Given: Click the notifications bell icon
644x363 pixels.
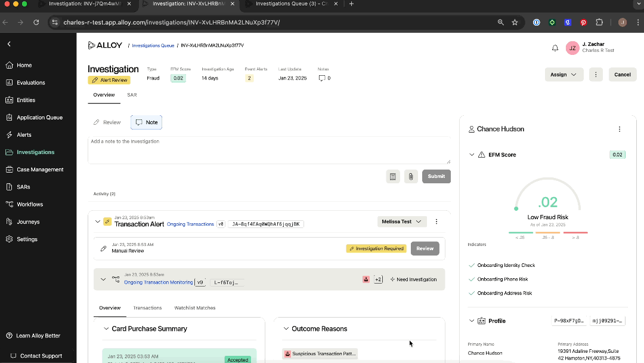Looking at the screenshot, I should 555,48.
